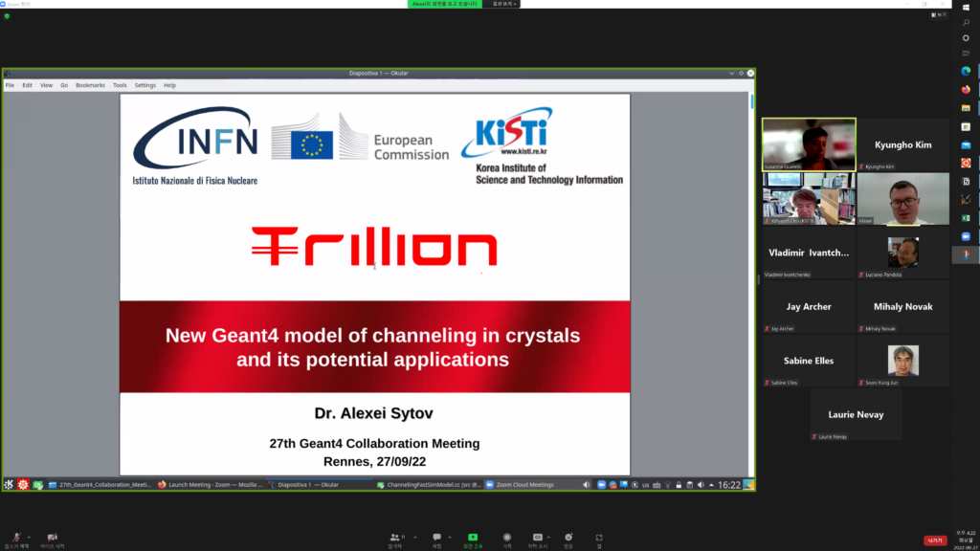The height and width of the screenshot is (551, 980).
Task: Select Mihaly Novak participant tile
Action: (x=903, y=307)
